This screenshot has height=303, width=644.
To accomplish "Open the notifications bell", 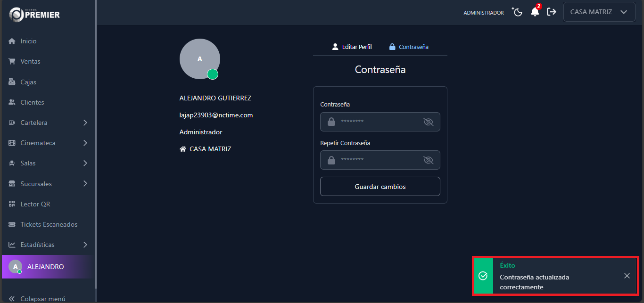I will (x=535, y=12).
